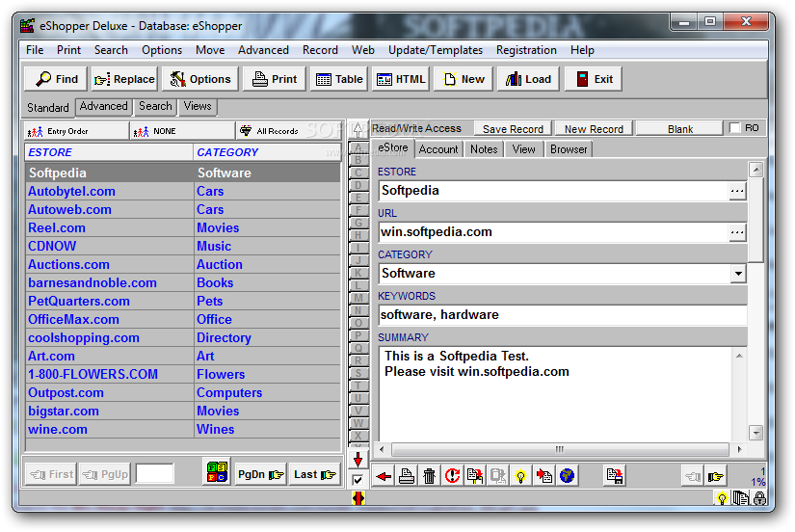Open the Update/Templates menu
The image size is (795, 532).
[x=435, y=50]
